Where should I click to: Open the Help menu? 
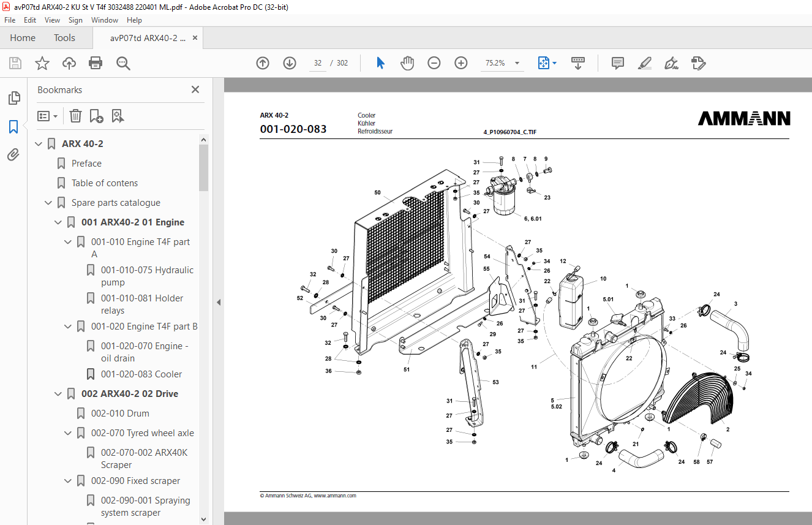134,20
